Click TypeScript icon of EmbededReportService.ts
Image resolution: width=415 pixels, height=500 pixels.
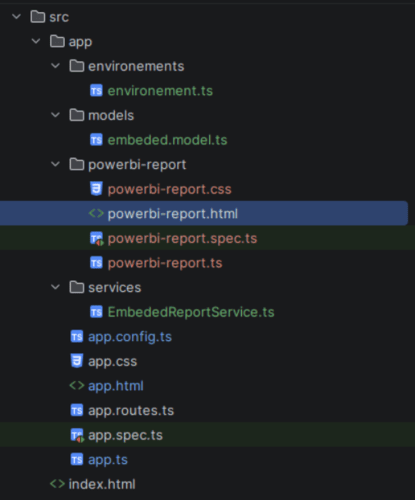[x=96, y=312]
